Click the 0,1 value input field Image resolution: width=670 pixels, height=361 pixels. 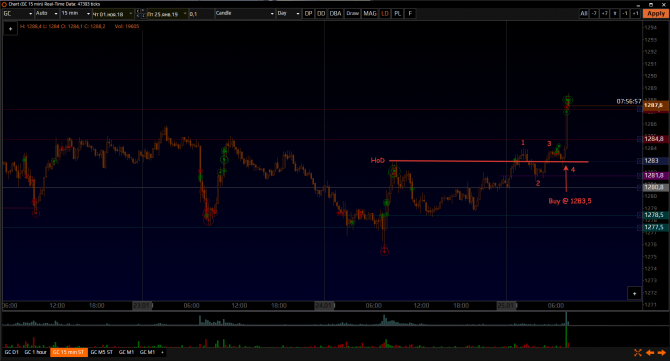[x=201, y=14]
